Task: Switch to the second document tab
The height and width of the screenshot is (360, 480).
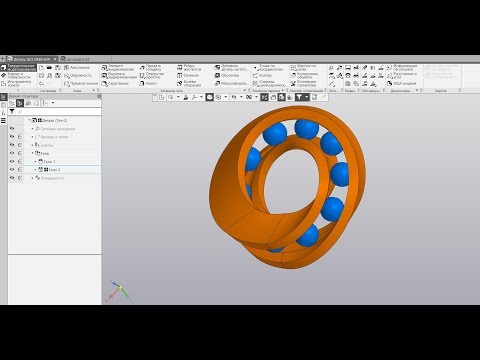Action: [76, 59]
